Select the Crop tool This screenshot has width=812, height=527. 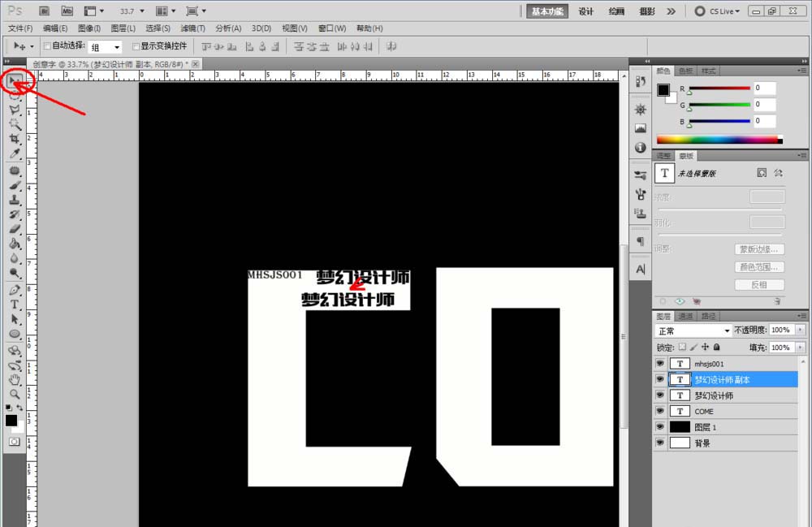click(x=15, y=139)
